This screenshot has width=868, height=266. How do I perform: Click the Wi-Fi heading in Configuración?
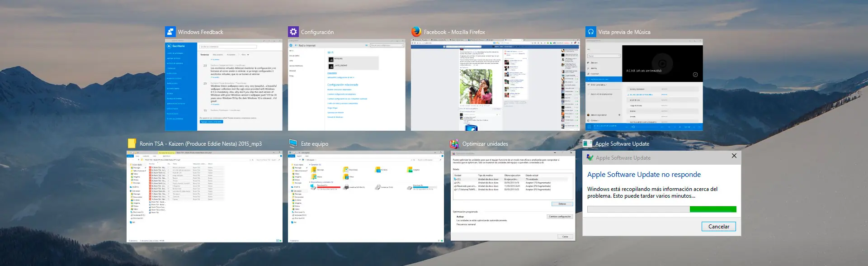click(330, 52)
